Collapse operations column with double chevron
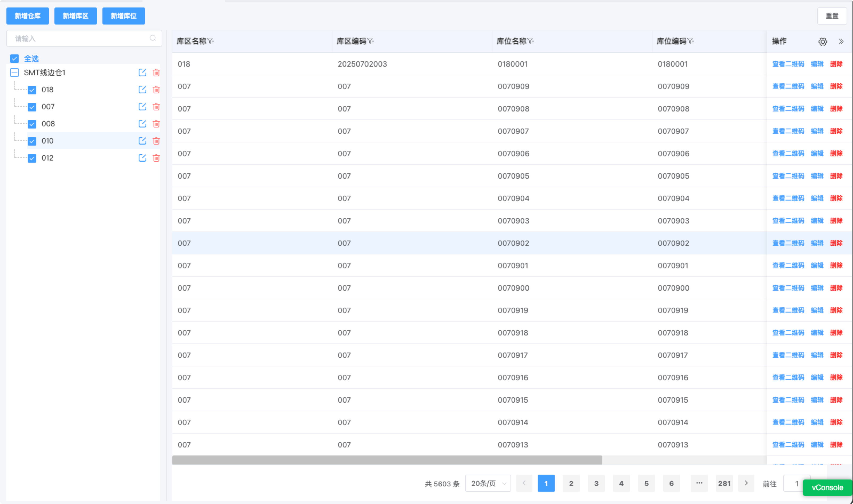 (841, 41)
